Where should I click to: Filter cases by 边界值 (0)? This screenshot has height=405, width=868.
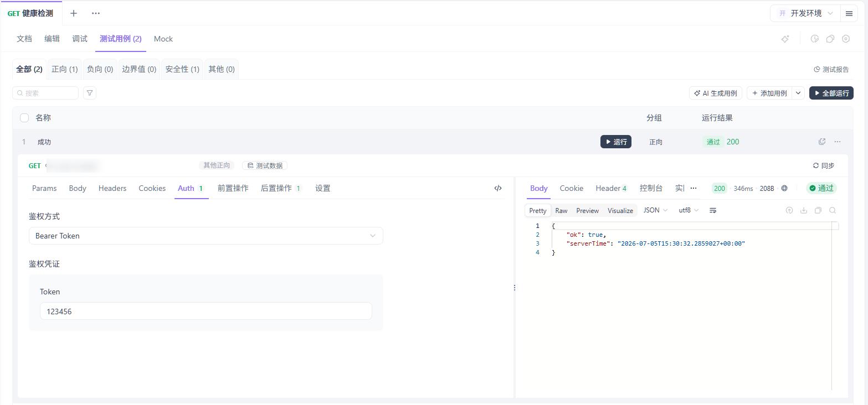click(x=139, y=69)
